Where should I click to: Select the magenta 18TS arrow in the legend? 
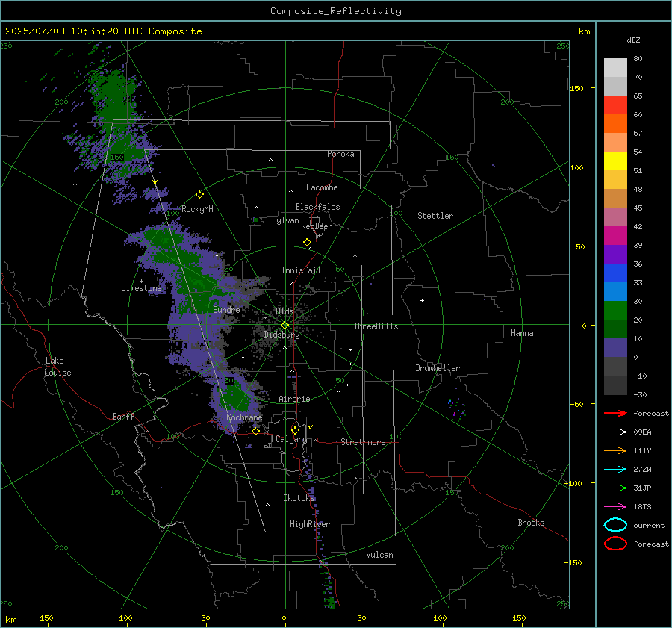pyautogui.click(x=615, y=507)
